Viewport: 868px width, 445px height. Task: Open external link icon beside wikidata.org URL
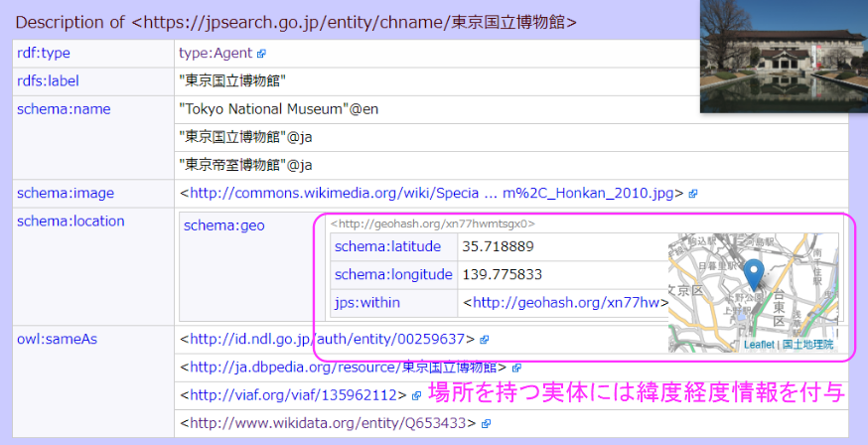click(x=486, y=424)
